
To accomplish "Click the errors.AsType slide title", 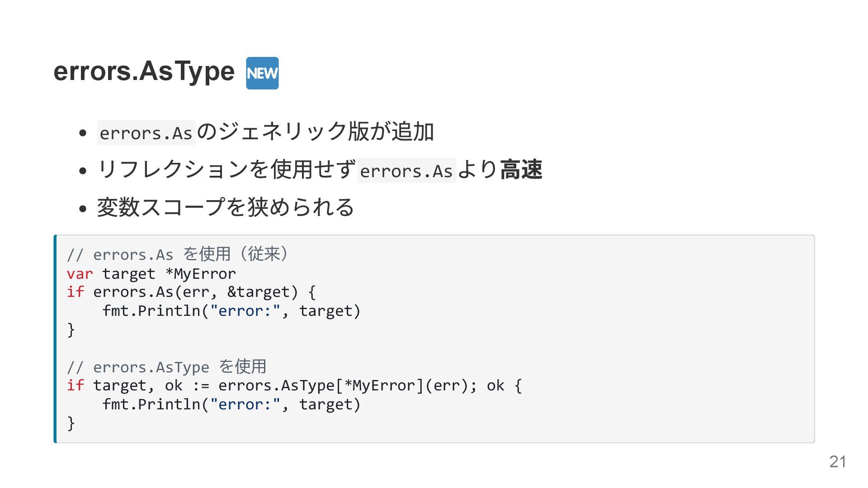I will coord(144,71).
